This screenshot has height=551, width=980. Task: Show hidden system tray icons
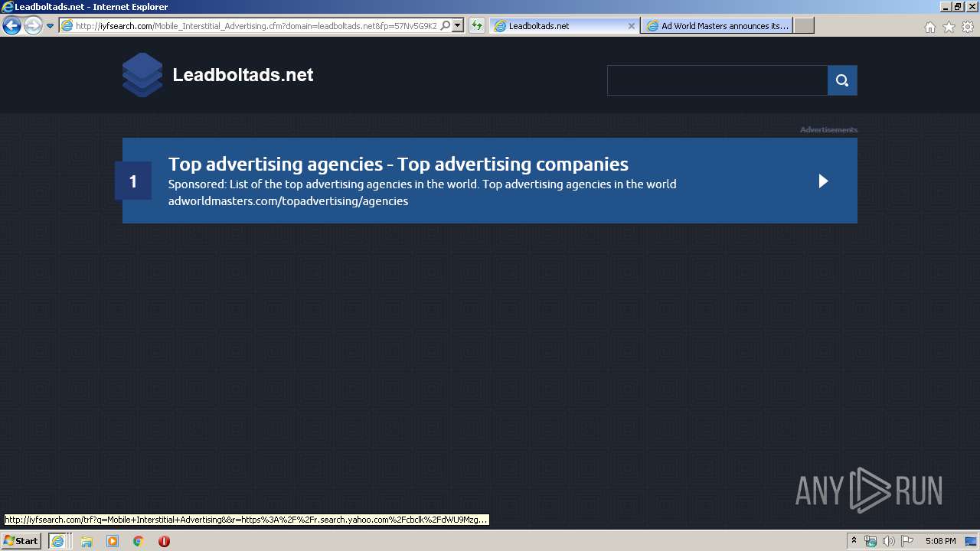click(854, 541)
